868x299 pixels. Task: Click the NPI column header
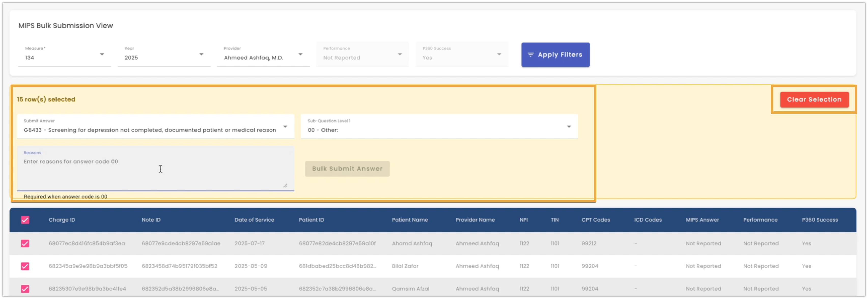click(524, 220)
